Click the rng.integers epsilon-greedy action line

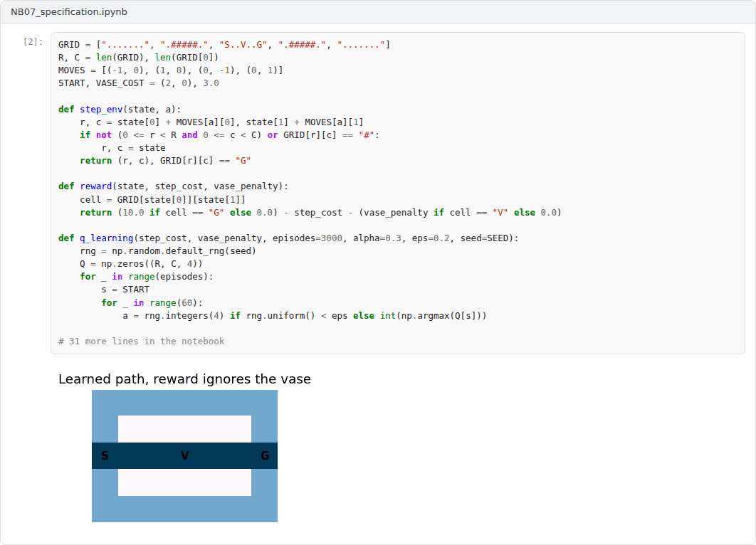click(x=305, y=316)
